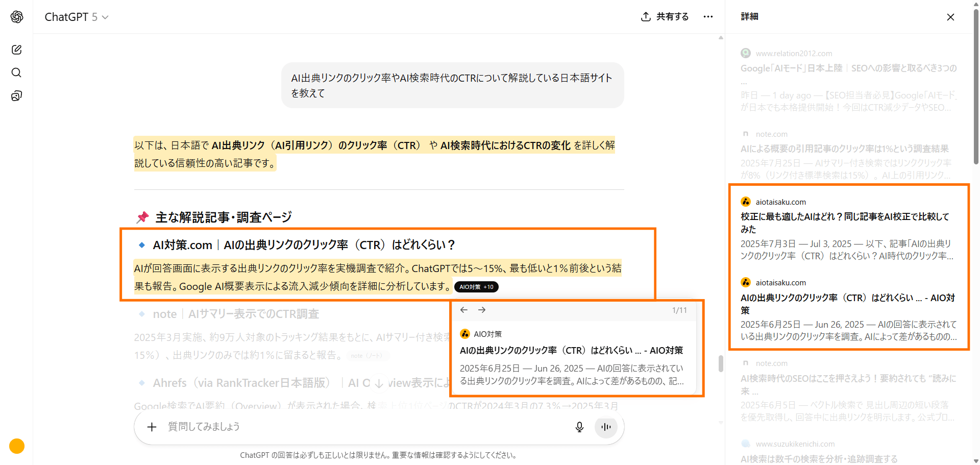Click the microphone dictation icon

point(579,427)
